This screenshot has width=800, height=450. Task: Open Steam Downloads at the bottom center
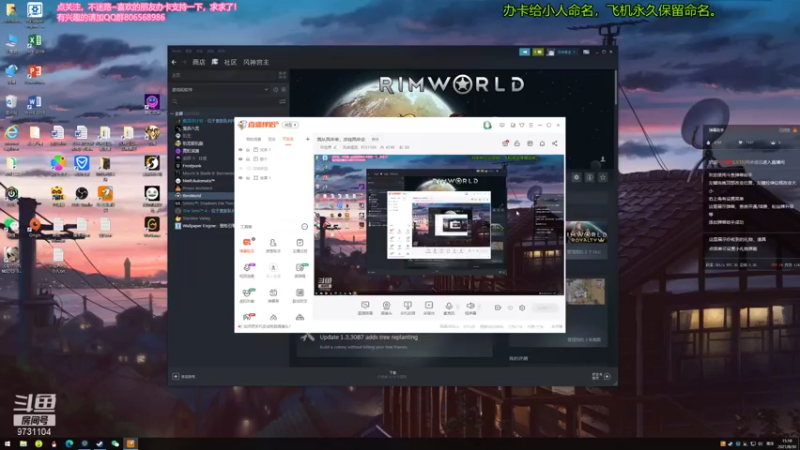tap(393, 374)
